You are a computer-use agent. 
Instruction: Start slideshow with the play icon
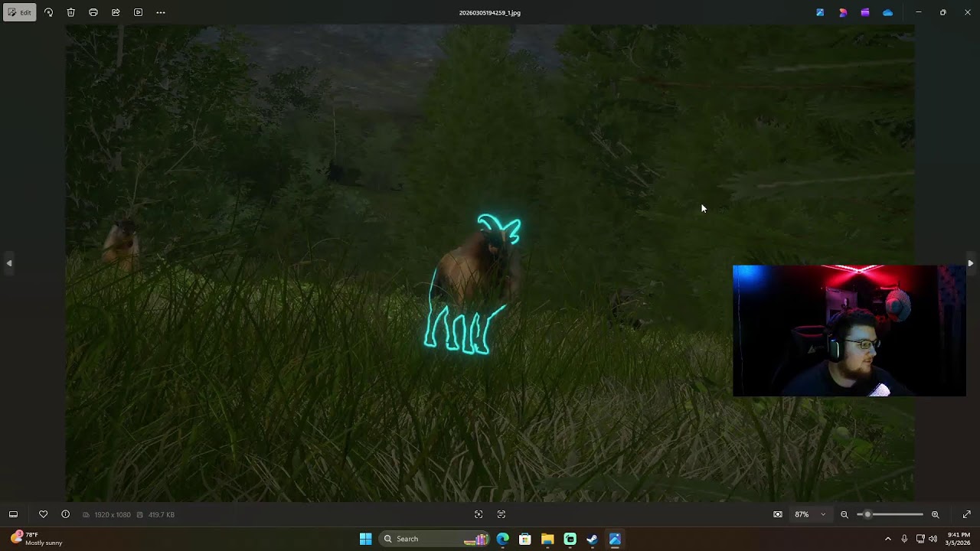tap(138, 12)
